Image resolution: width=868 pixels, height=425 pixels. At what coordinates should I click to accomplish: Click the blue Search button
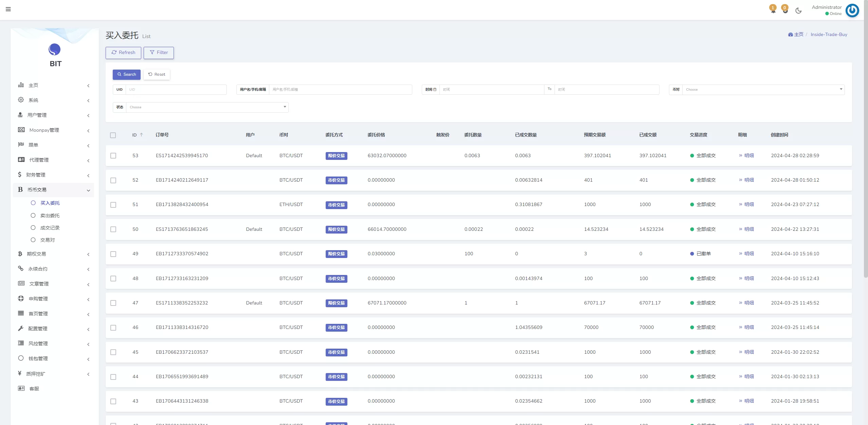click(126, 74)
